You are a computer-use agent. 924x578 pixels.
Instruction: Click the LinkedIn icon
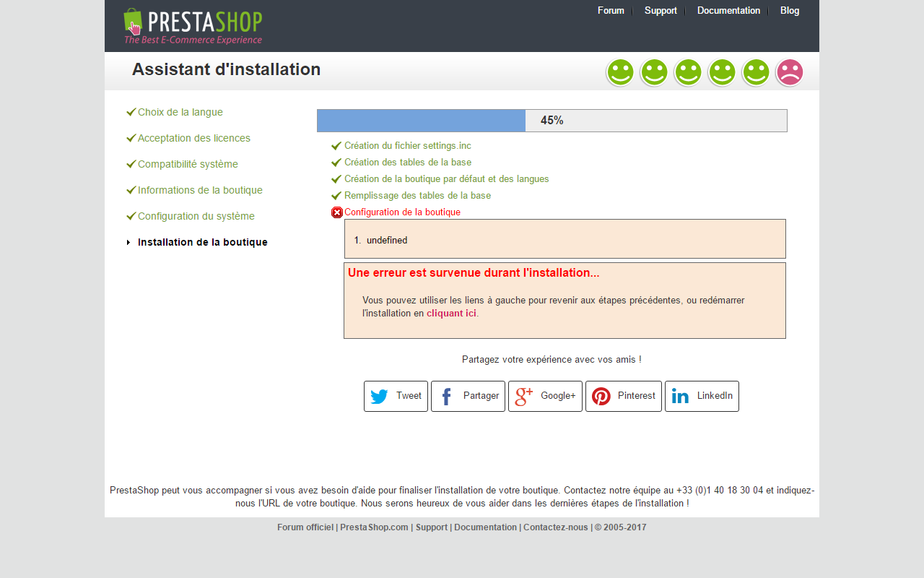[x=680, y=397]
